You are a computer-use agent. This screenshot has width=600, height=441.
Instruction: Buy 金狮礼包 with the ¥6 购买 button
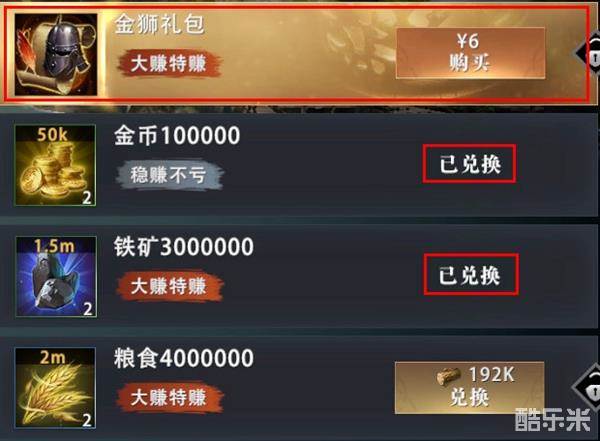[x=470, y=53]
